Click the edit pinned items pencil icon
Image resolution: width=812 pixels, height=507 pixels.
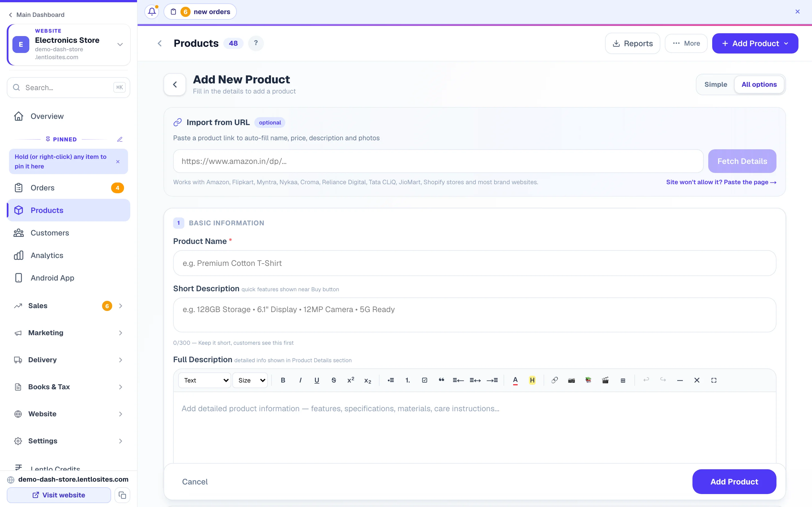click(x=120, y=139)
